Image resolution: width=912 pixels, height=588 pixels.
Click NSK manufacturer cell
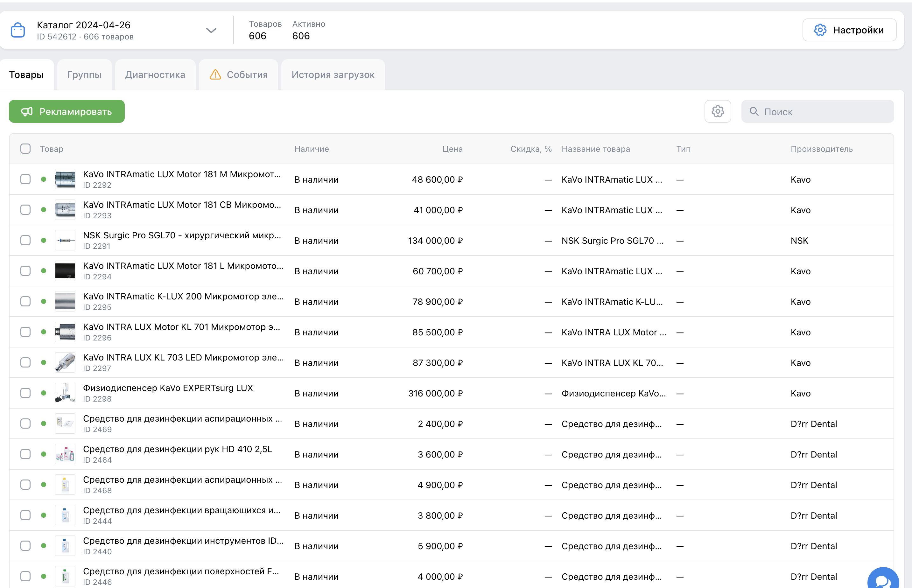[799, 241]
